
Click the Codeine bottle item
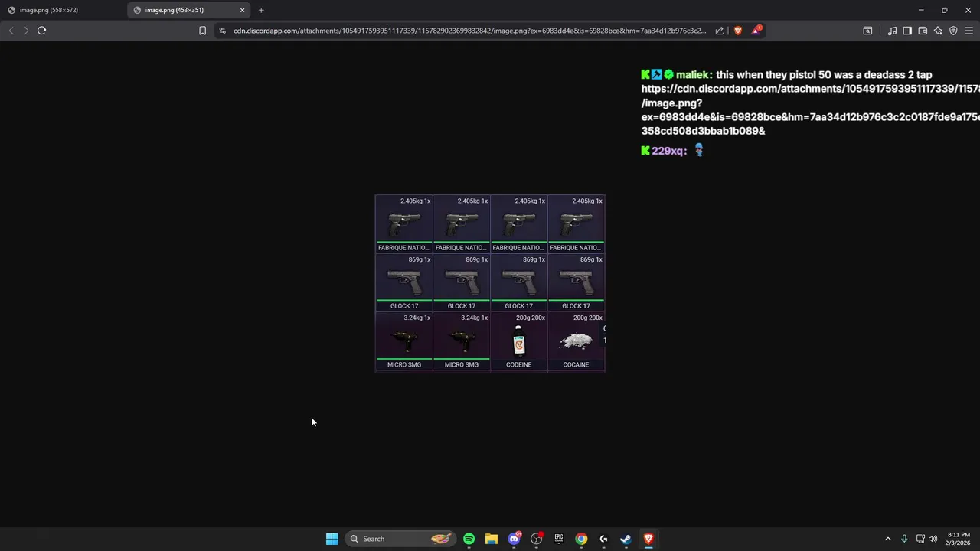(x=518, y=341)
